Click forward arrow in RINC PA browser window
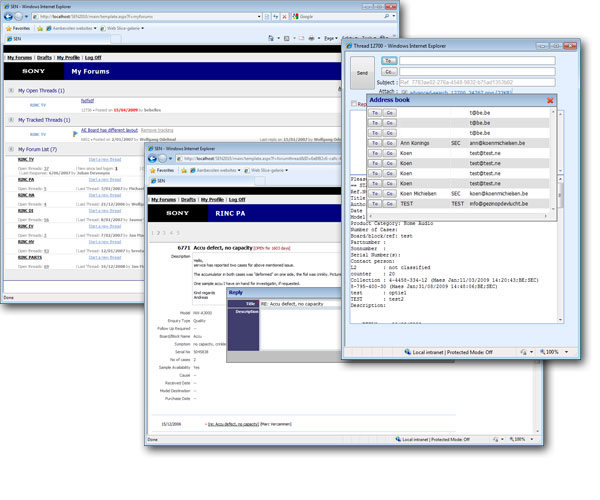The image size is (600, 500). tap(162, 158)
